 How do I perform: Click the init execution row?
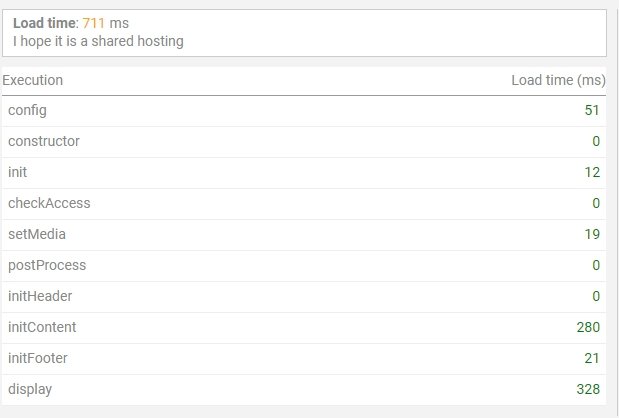[304, 172]
